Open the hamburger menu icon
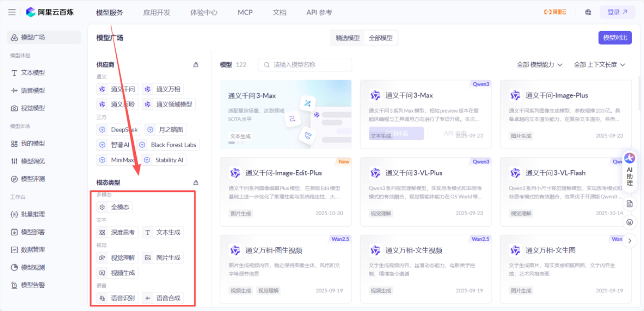 (x=12, y=12)
